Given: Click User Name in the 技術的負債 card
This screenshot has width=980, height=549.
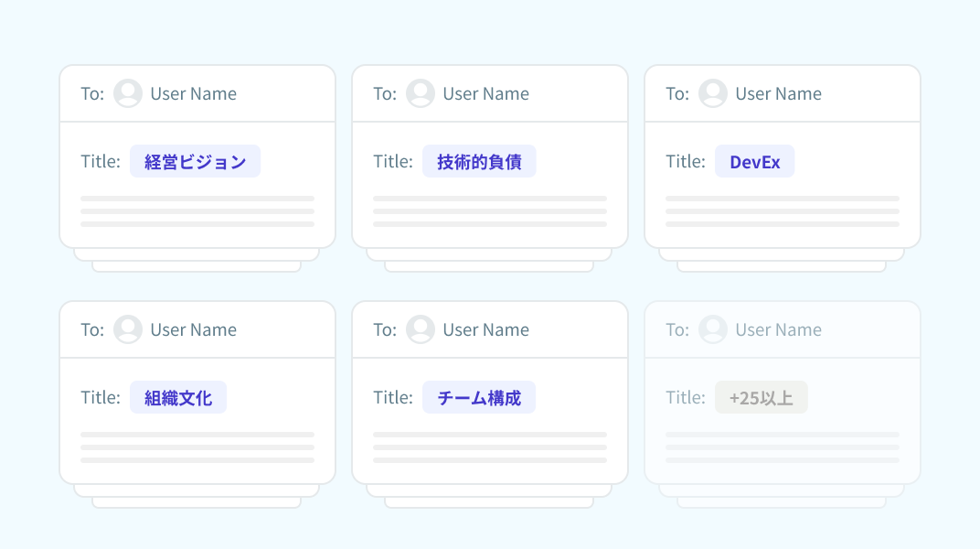Looking at the screenshot, I should point(485,94).
